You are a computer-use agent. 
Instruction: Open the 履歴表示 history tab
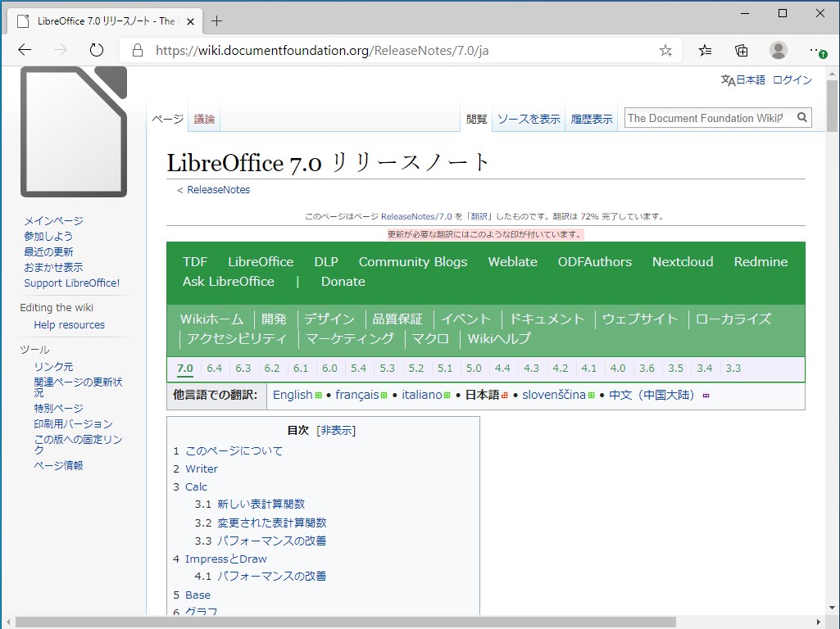click(x=592, y=117)
